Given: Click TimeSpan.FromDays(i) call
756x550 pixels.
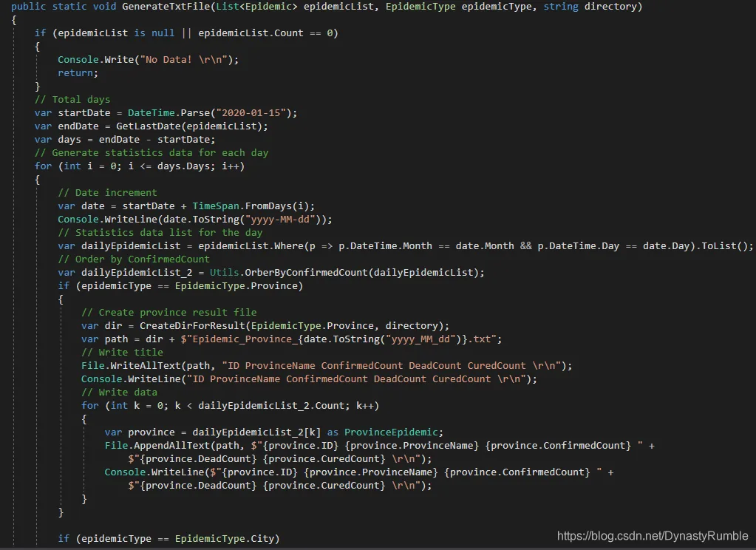Looking at the screenshot, I should 251,206.
